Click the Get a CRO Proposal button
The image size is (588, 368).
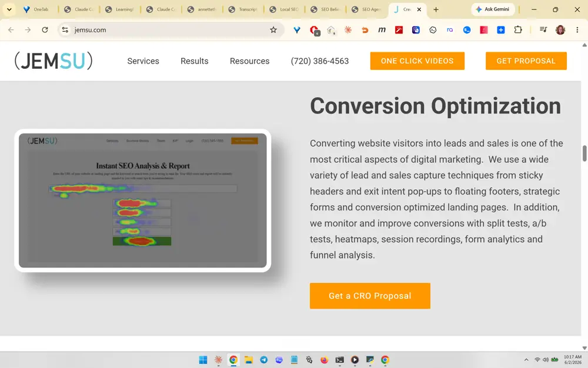[370, 296]
